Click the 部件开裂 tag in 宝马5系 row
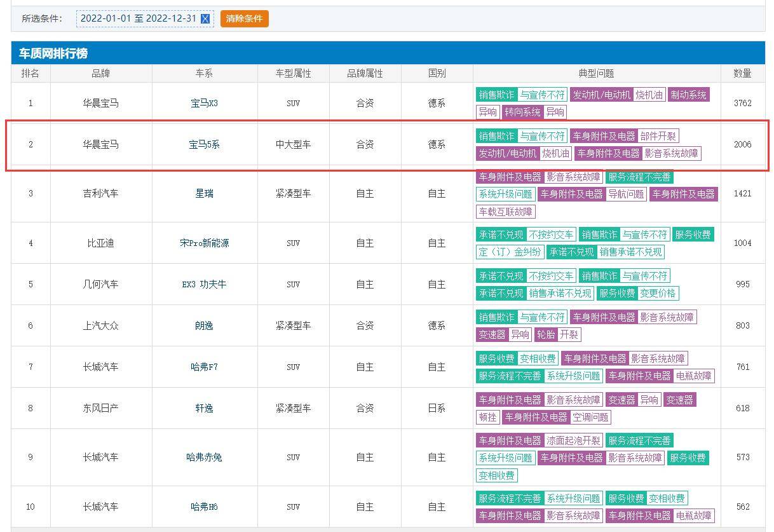Viewport: 774px width, 532px height. [x=658, y=136]
